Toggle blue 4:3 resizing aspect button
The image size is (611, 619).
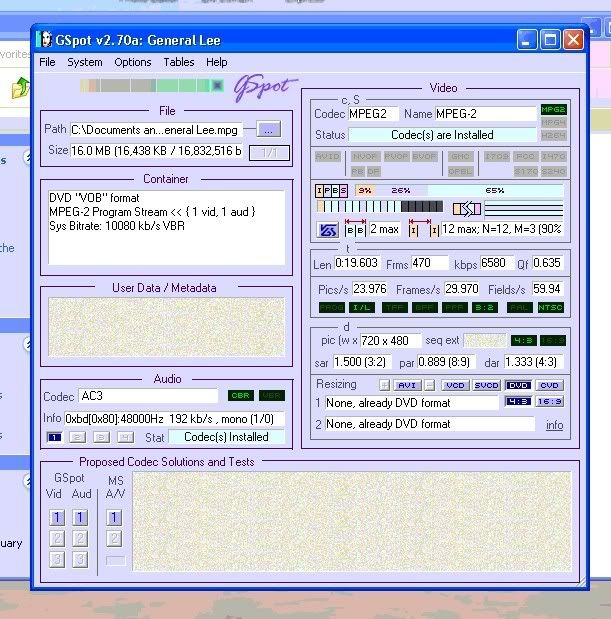pos(518,401)
